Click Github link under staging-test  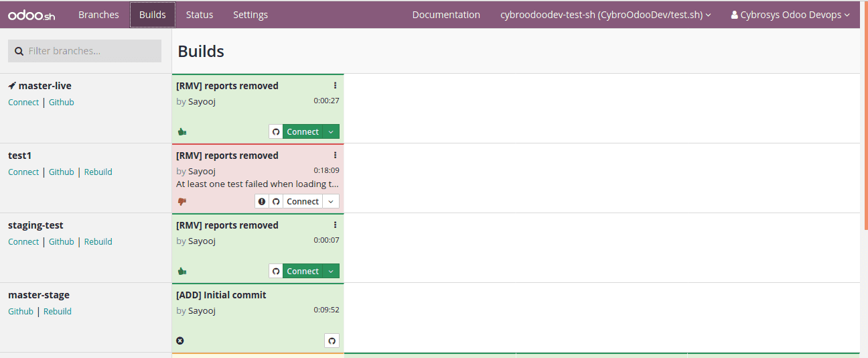click(x=62, y=242)
